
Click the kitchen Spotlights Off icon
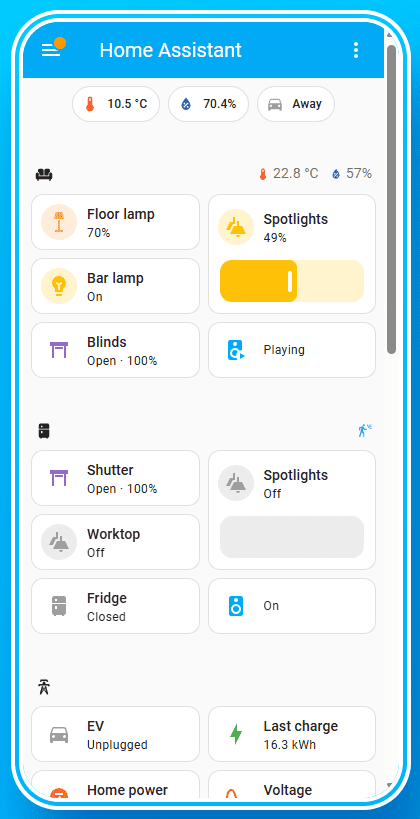236,483
